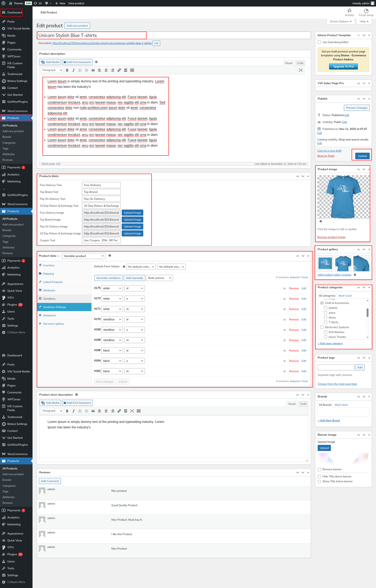The image size is (376, 588).
Task: Click drag handle icon for variation #175
Action: [284, 289]
